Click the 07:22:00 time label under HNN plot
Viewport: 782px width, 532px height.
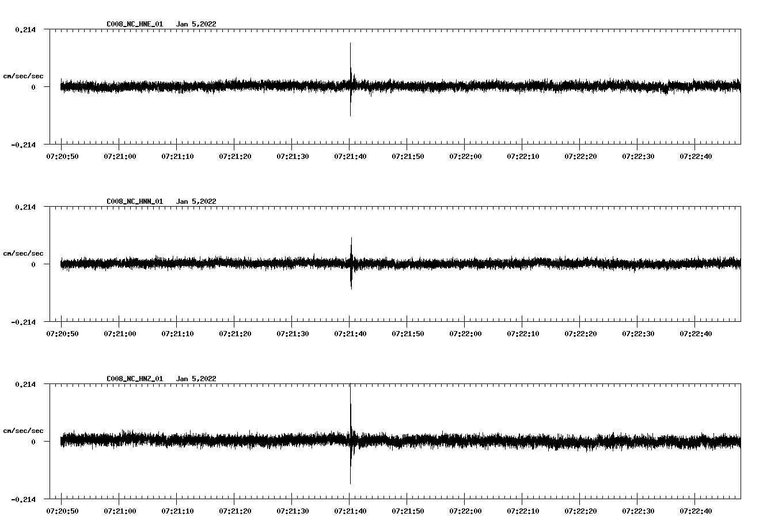(x=465, y=334)
